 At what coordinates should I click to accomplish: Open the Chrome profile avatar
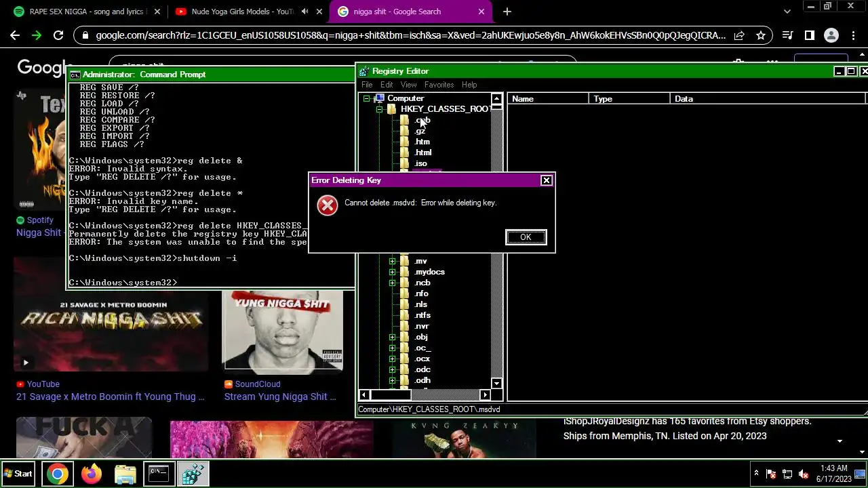pos(831,35)
